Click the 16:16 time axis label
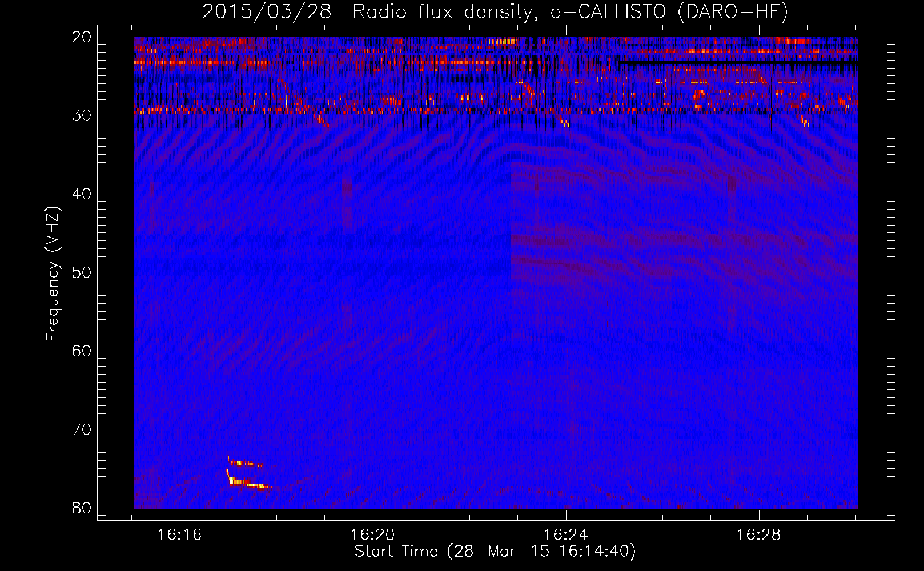924x571 pixels. 180,535
